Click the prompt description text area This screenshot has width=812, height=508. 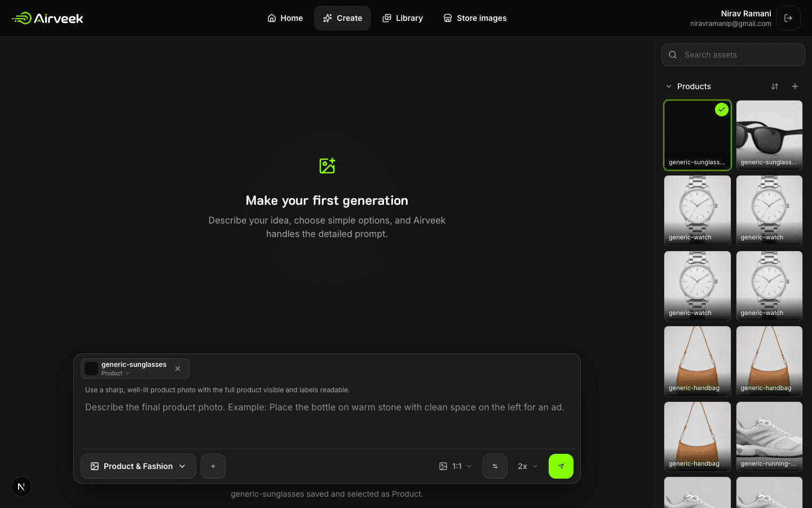326,423
